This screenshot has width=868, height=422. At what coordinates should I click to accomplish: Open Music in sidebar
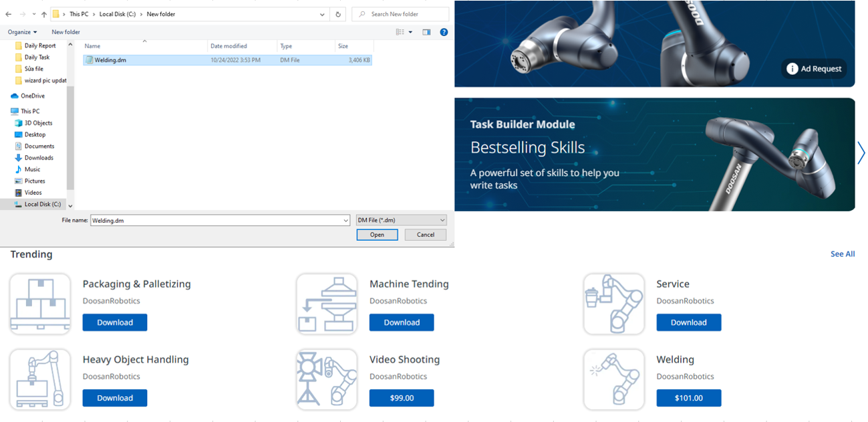(x=32, y=169)
